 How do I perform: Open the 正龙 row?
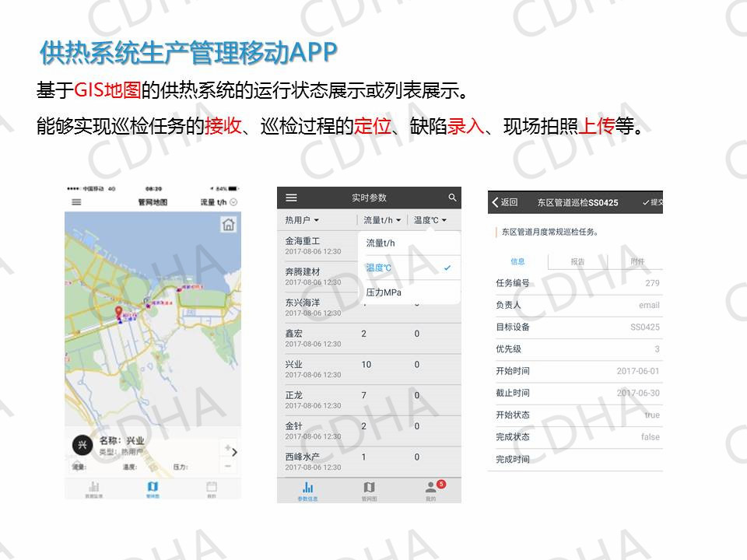click(x=369, y=401)
